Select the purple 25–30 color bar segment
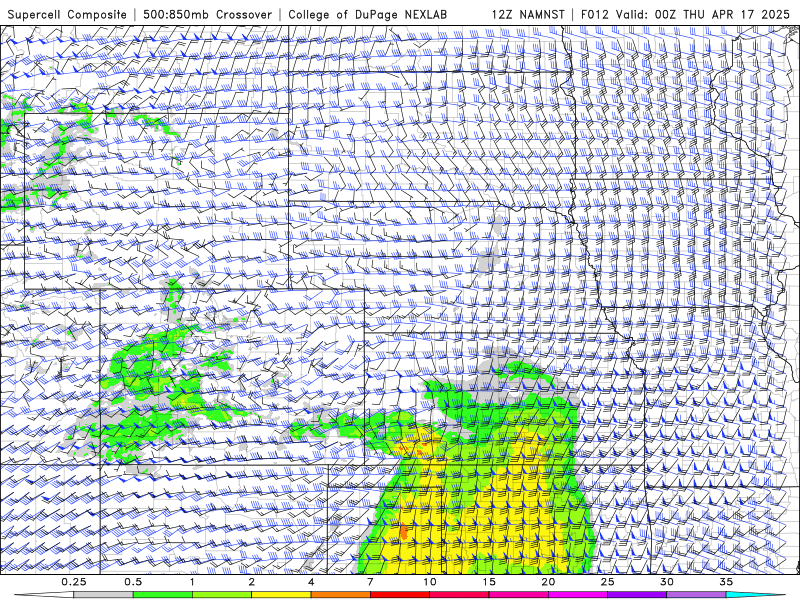The width and height of the screenshot is (800, 600). click(x=637, y=595)
